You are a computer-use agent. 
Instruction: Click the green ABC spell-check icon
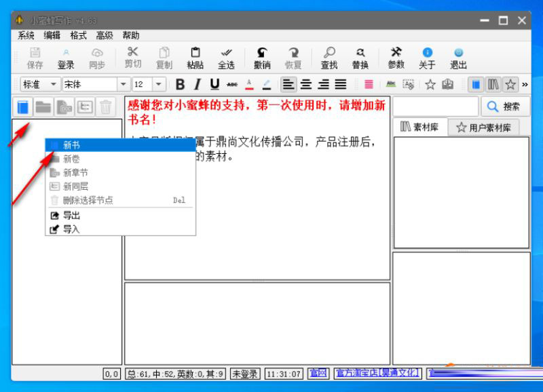(391, 84)
